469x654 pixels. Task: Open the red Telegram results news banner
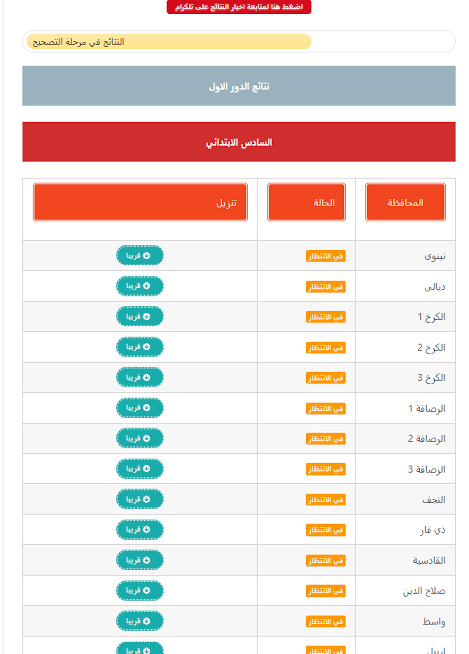pyautogui.click(x=239, y=7)
